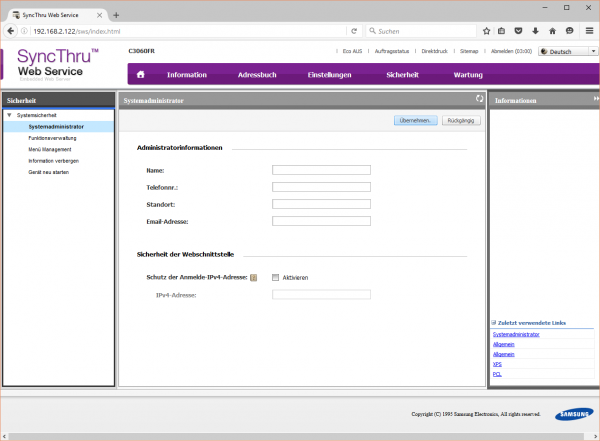Open the XPS recent link
The height and width of the screenshot is (441, 600).
(497, 364)
